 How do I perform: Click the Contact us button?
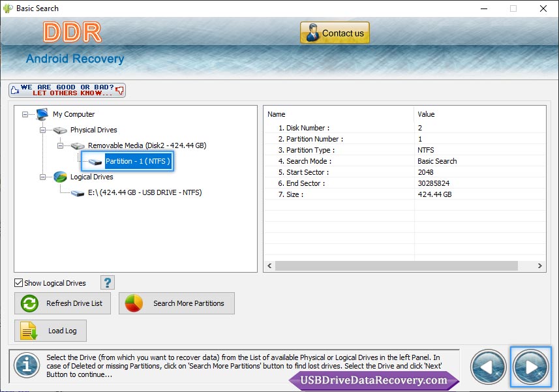pos(335,33)
